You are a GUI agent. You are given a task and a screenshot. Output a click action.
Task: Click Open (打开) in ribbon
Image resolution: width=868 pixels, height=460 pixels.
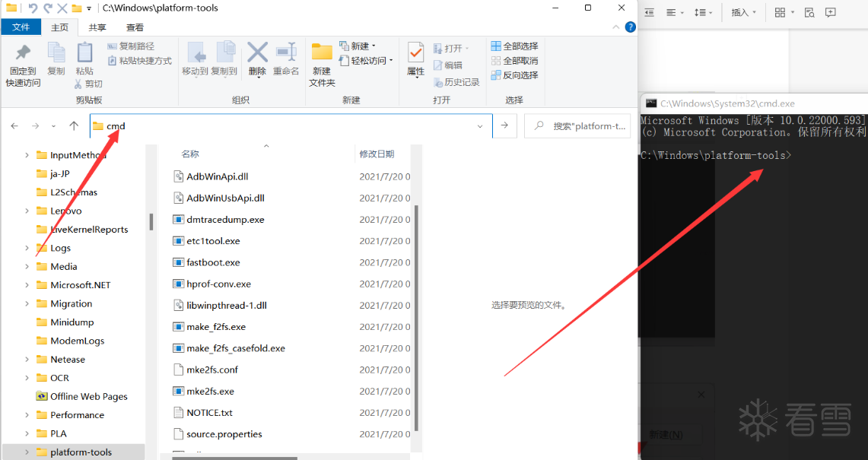pyautogui.click(x=451, y=48)
